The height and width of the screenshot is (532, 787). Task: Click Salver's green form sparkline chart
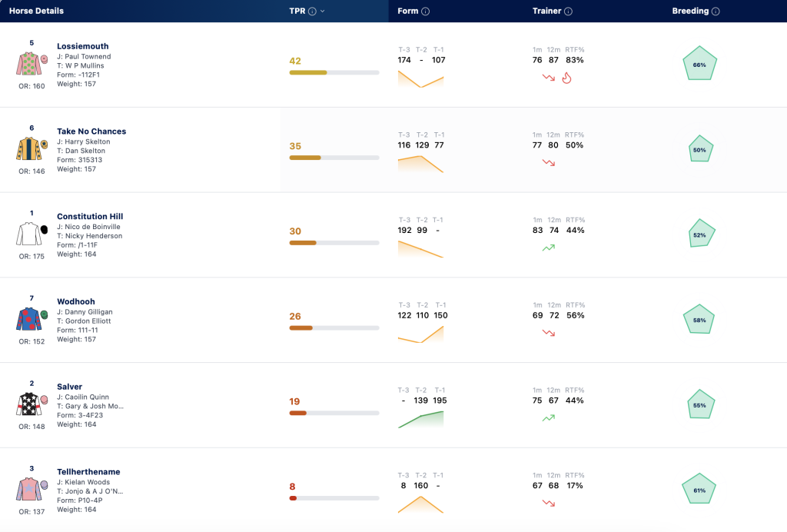point(420,420)
